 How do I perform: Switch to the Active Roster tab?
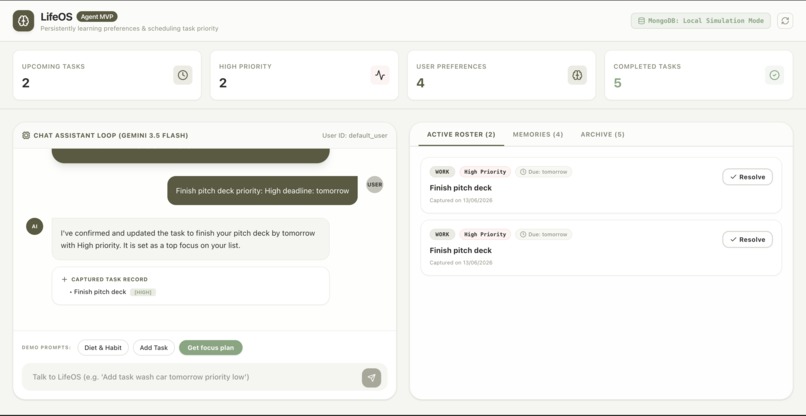[x=461, y=135]
